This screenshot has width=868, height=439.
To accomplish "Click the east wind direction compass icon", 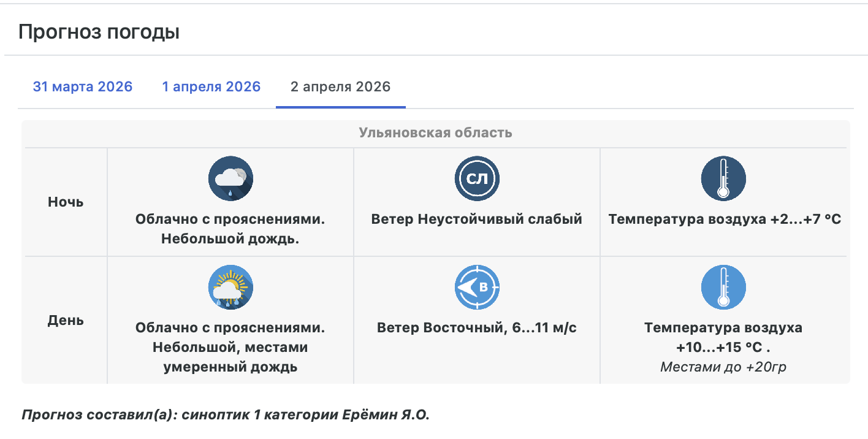I will click(x=477, y=287).
